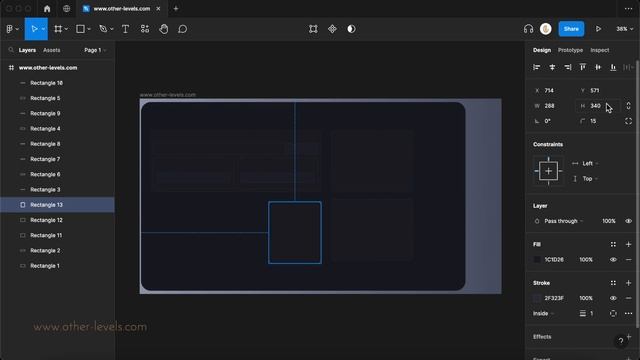Switch to Assets tab
The height and width of the screenshot is (360, 640).
click(51, 50)
